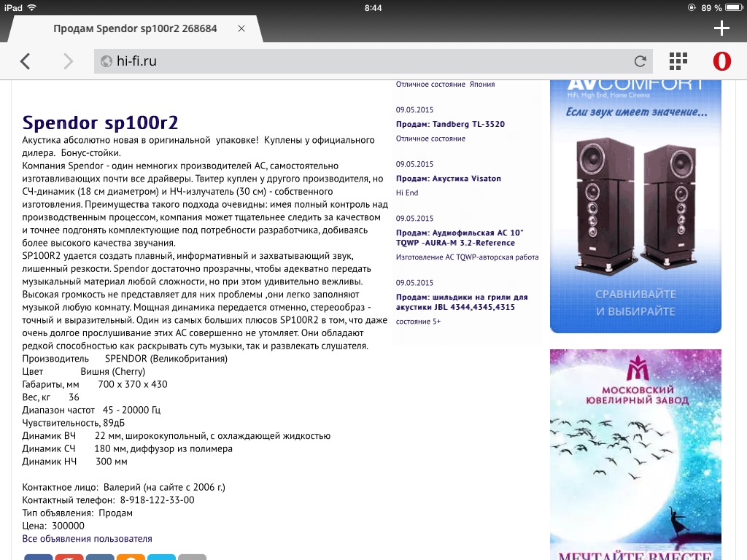Open Все объявления пользователя link
Screen dimensions: 747x560
click(88, 539)
